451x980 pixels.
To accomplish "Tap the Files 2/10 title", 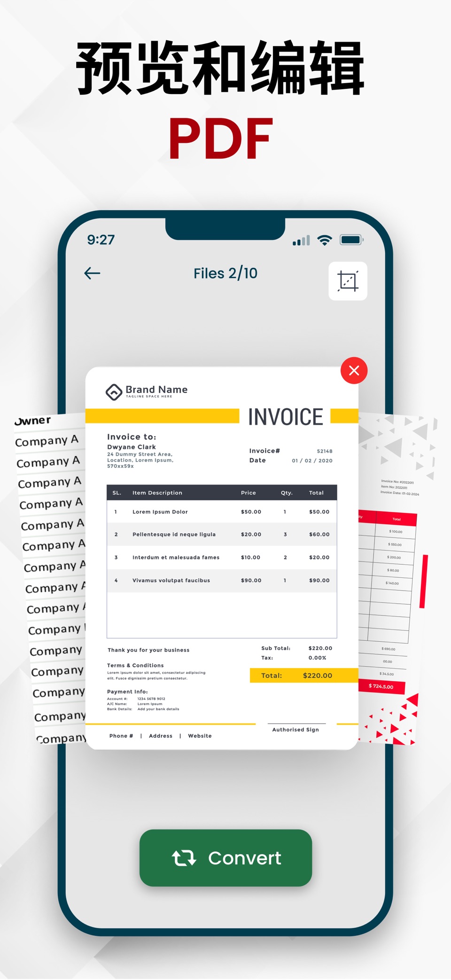I will pyautogui.click(x=225, y=273).
